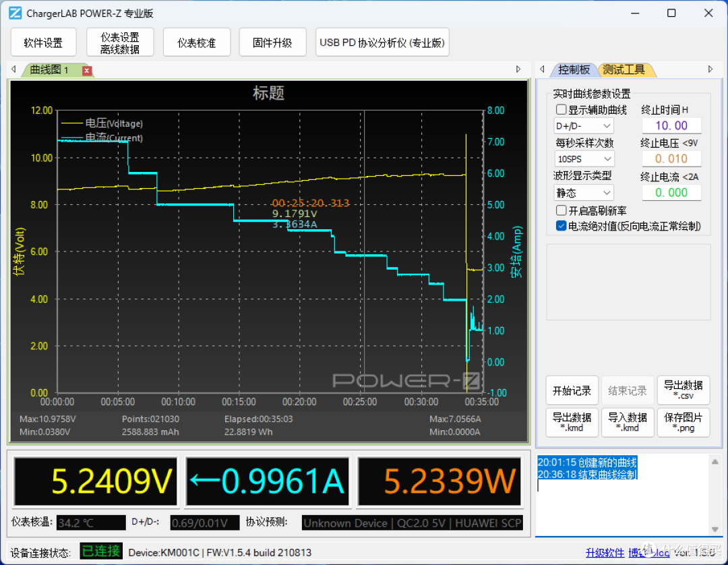Image resolution: width=728 pixels, height=565 pixels.
Task: Export data as .csv
Action: tap(683, 391)
